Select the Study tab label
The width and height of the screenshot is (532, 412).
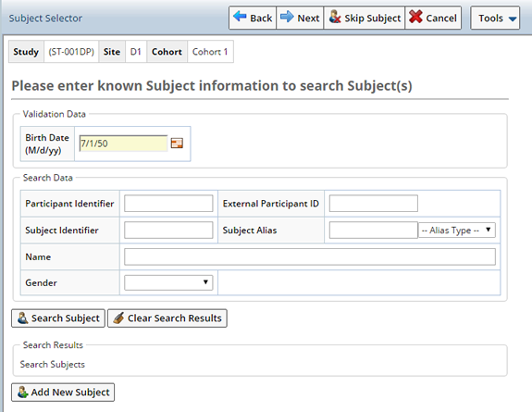pyautogui.click(x=26, y=52)
